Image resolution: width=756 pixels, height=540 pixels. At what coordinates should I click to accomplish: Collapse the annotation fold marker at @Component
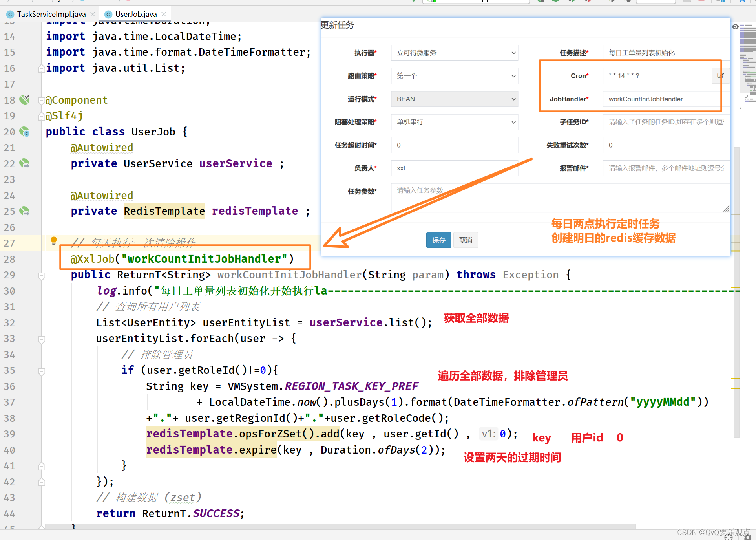(x=41, y=101)
